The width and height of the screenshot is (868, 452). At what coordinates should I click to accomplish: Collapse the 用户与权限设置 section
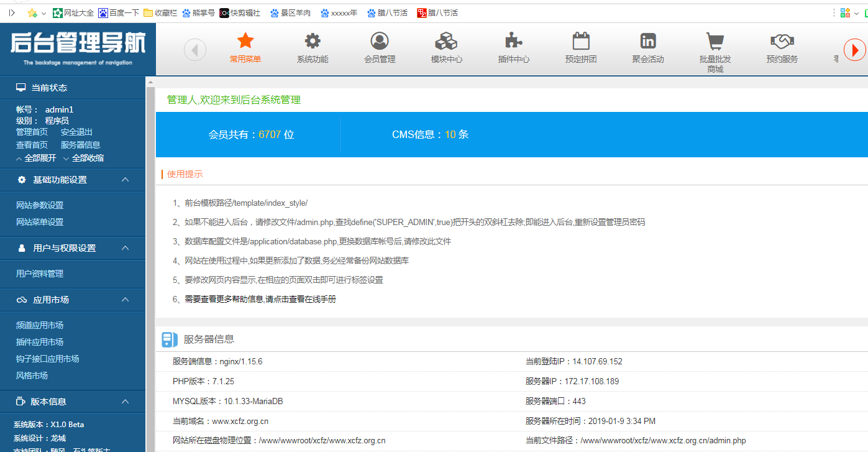pos(125,248)
